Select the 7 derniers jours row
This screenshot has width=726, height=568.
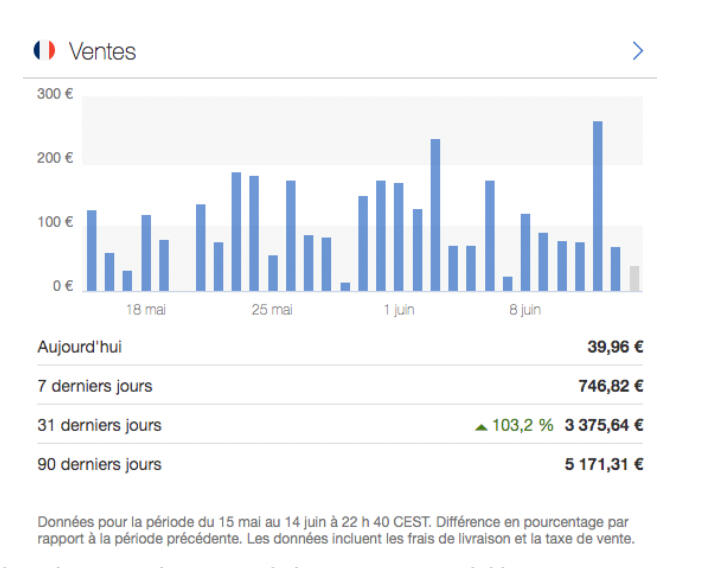[95, 386]
